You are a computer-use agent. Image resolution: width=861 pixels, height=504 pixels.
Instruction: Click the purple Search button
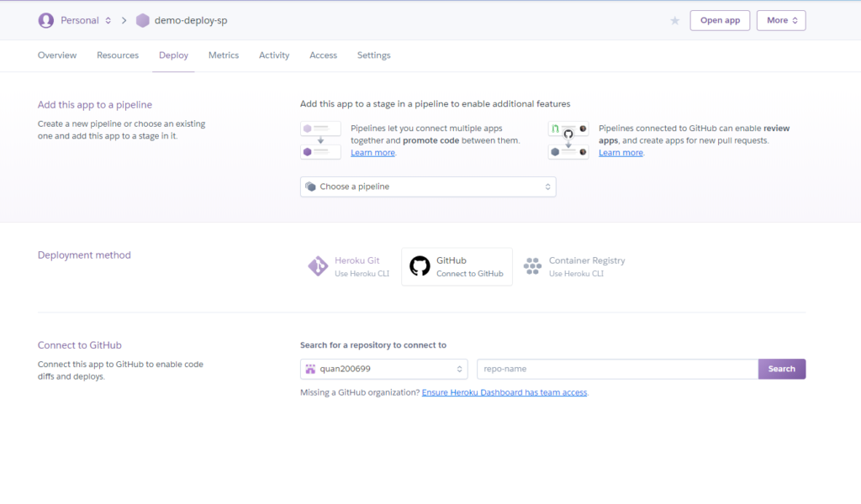(781, 369)
